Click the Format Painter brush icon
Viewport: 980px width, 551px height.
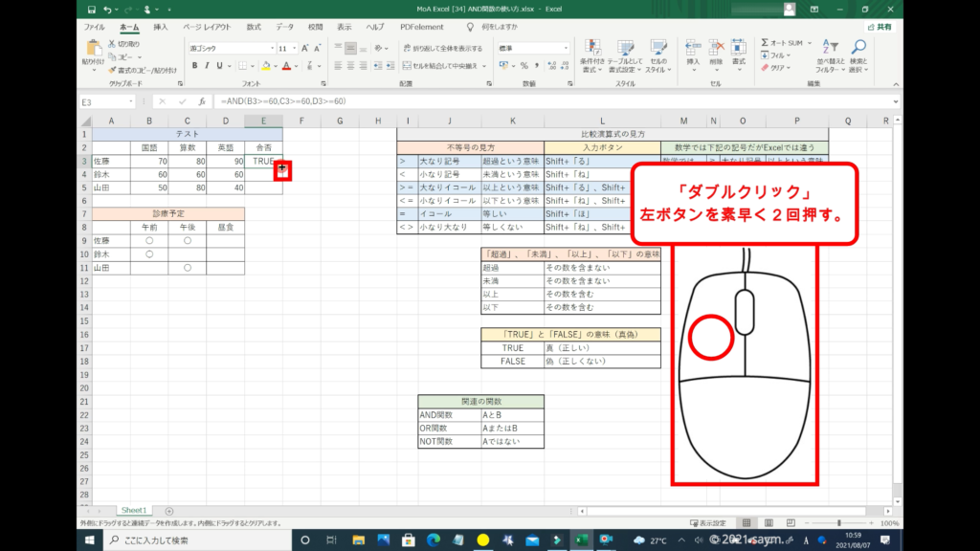click(112, 70)
